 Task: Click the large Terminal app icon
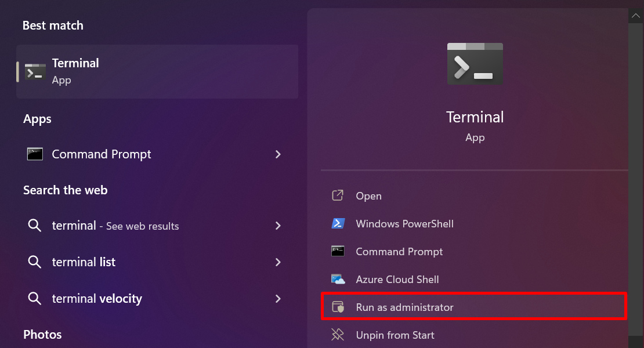475,64
